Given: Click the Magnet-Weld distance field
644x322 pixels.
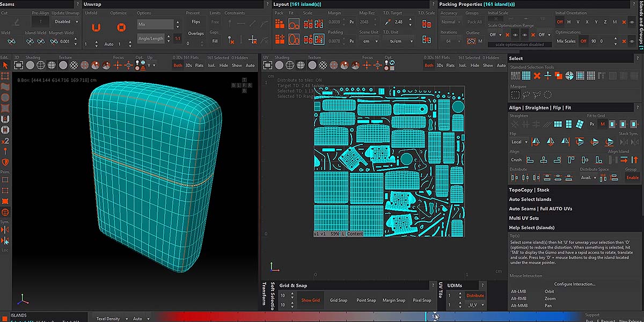Looking at the screenshot, I should [x=65, y=41].
